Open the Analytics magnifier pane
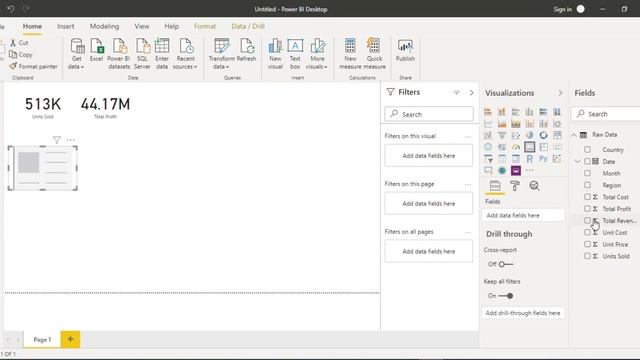Screen dimensions: 640x360 534,186
